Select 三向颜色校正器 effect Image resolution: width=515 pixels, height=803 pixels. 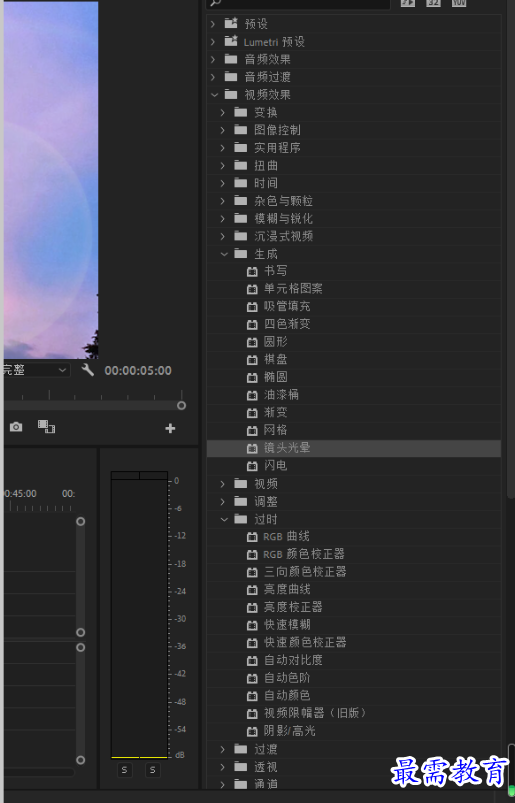305,572
